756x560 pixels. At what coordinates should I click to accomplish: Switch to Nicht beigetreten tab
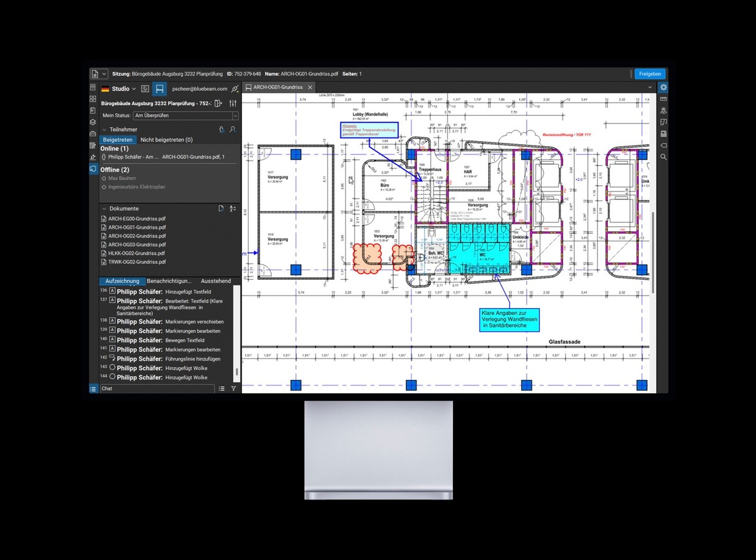166,140
